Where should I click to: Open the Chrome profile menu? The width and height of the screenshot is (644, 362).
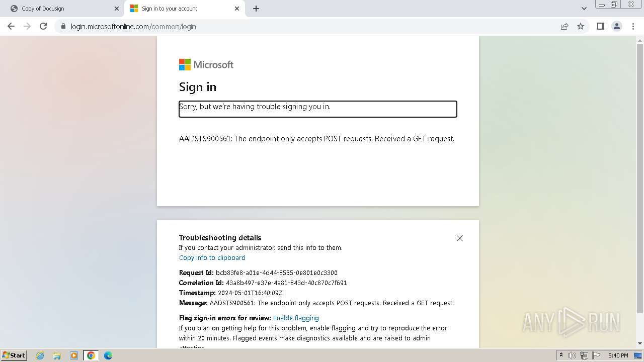[x=617, y=26]
